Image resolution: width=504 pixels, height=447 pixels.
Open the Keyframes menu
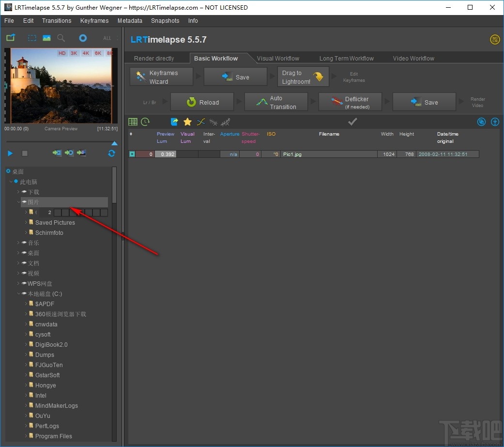pos(94,20)
